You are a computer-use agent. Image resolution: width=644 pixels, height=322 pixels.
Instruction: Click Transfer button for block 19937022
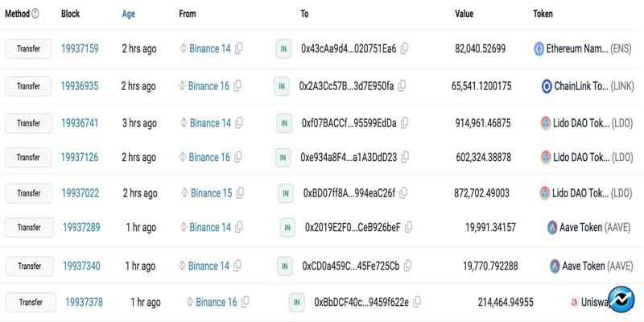pos(28,193)
